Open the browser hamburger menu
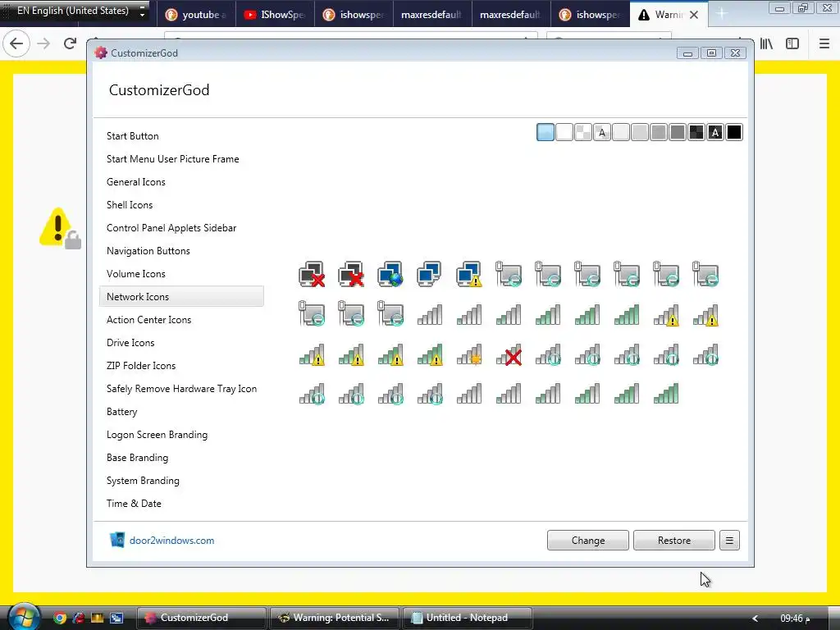The image size is (840, 630). [824, 43]
